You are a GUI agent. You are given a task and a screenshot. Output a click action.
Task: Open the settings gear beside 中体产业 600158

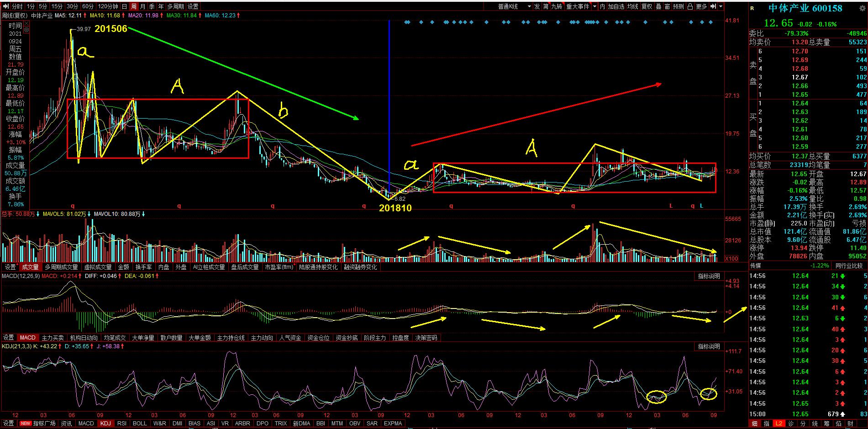(863, 8)
